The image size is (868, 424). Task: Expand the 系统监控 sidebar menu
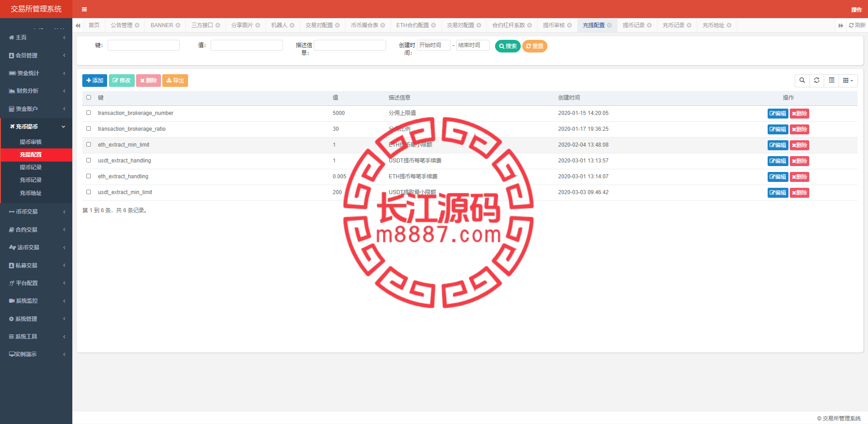point(36,301)
